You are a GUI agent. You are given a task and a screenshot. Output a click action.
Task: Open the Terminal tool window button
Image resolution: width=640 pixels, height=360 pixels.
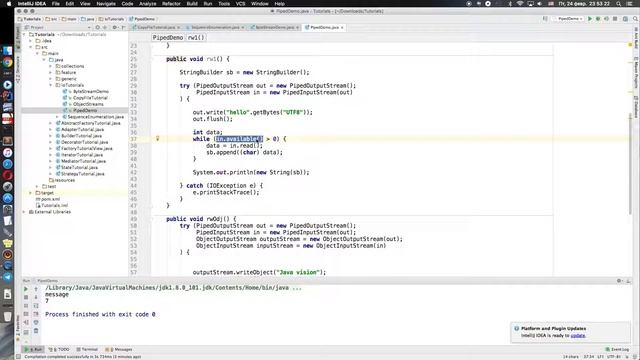click(x=87, y=349)
